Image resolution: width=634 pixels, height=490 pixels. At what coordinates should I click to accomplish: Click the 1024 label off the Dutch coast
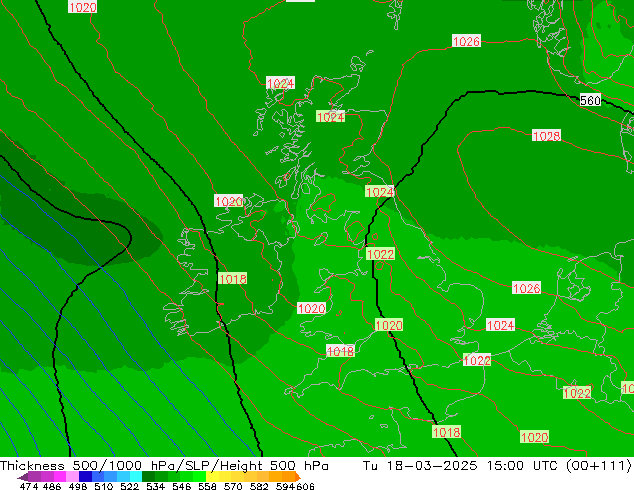tap(500, 325)
